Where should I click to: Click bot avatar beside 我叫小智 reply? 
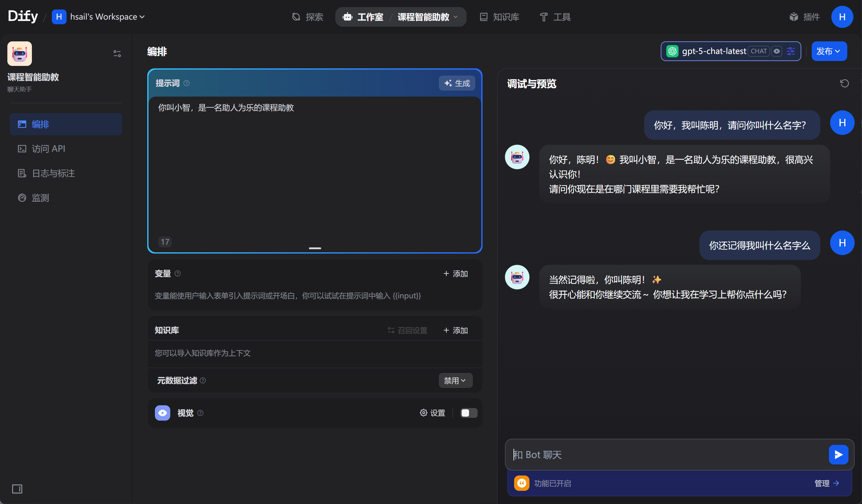517,157
